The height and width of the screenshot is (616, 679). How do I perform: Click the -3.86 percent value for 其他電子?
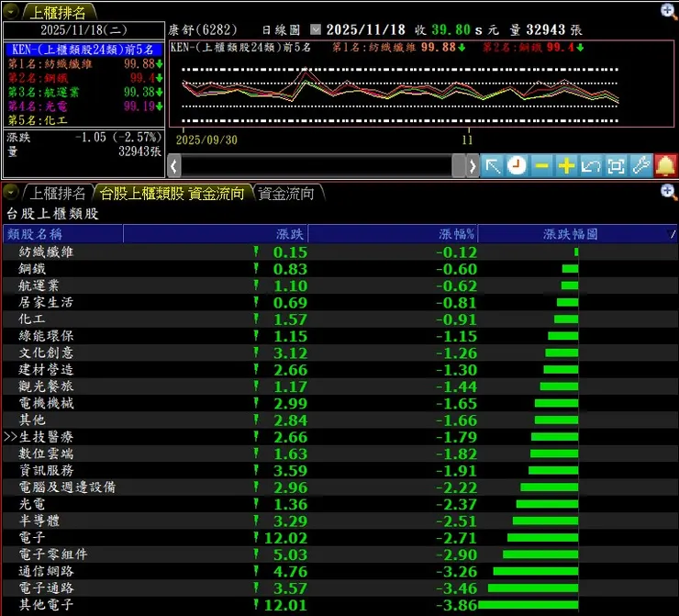click(456, 605)
